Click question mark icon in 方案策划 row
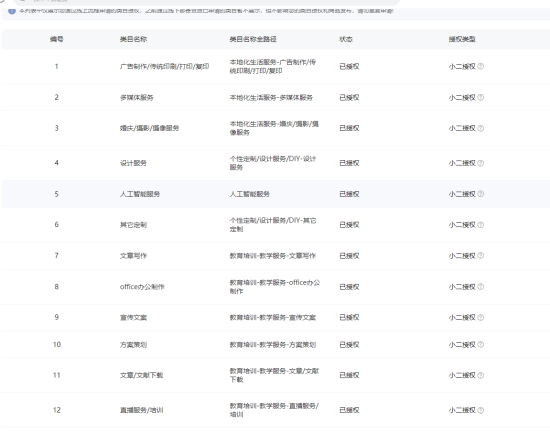 point(481,345)
